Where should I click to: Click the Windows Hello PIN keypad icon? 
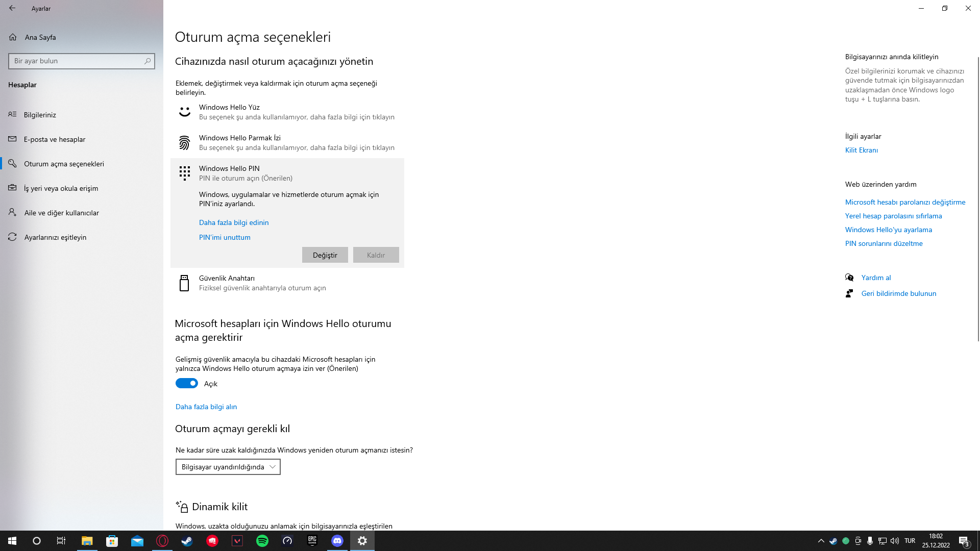184,173
